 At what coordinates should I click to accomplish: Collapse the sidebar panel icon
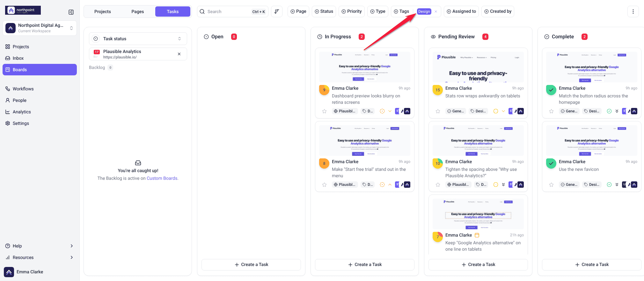[71, 12]
